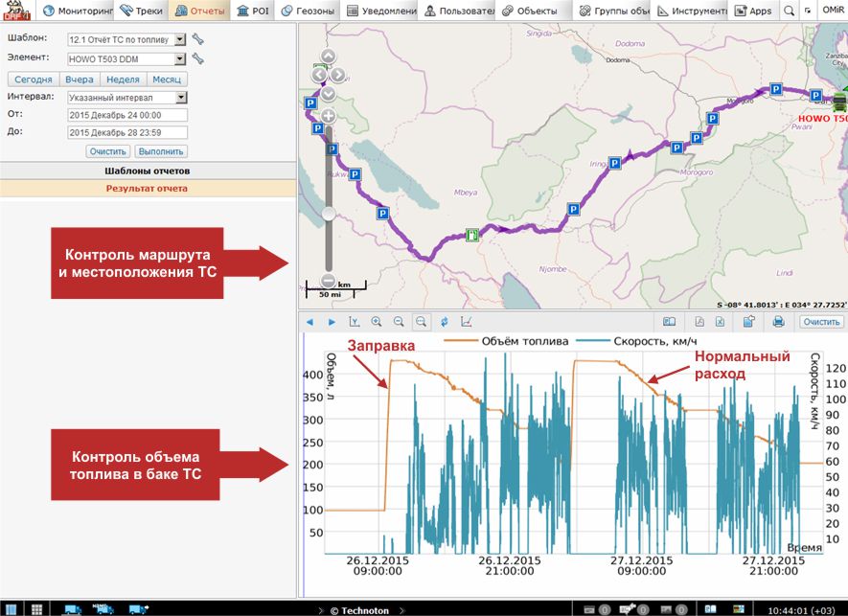Click truck with arrow icon in bottom bar
Screen dimensions: 848x616
tap(138, 609)
